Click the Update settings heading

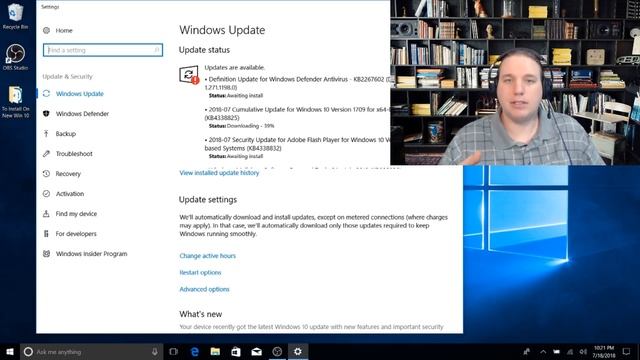[208, 200]
